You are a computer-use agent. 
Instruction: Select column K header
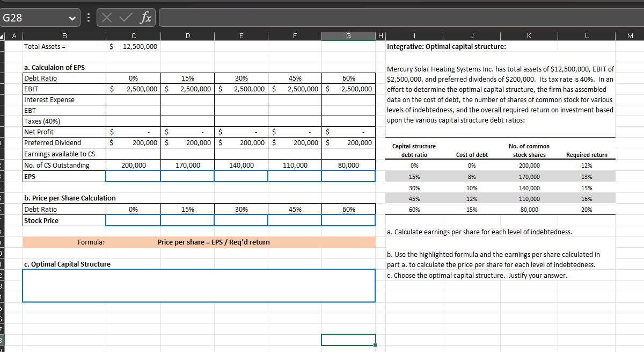click(529, 36)
